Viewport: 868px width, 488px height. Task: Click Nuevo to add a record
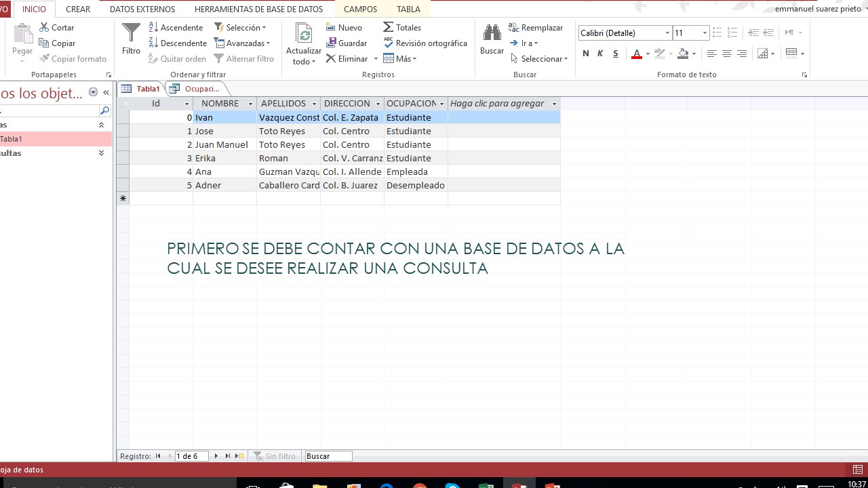click(x=347, y=27)
